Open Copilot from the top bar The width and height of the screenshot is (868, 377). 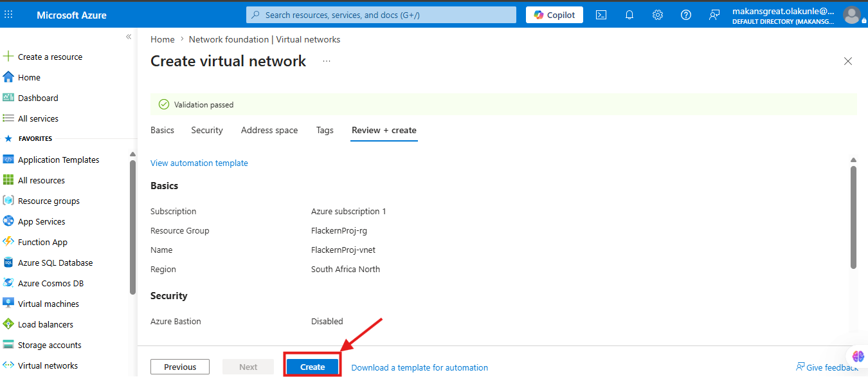click(x=555, y=15)
